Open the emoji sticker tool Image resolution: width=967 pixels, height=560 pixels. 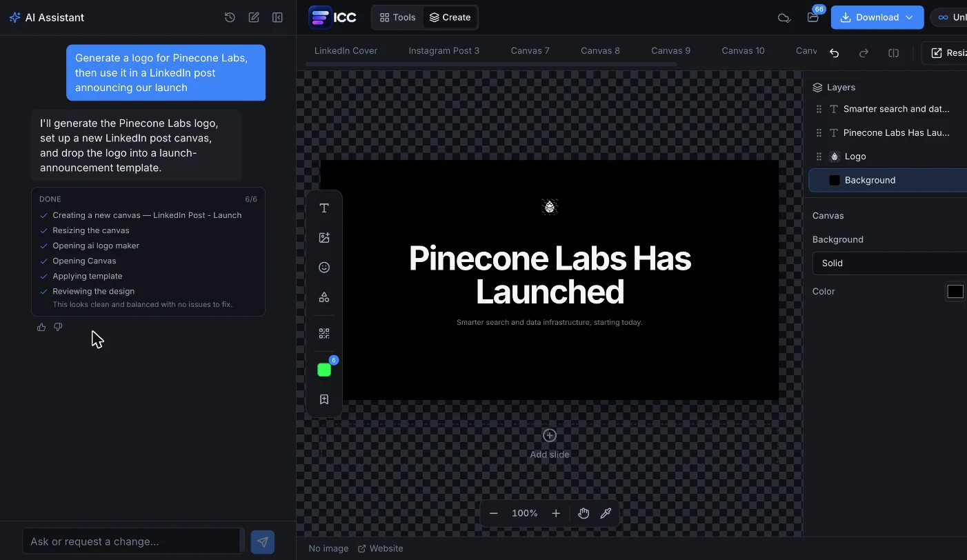[324, 268]
